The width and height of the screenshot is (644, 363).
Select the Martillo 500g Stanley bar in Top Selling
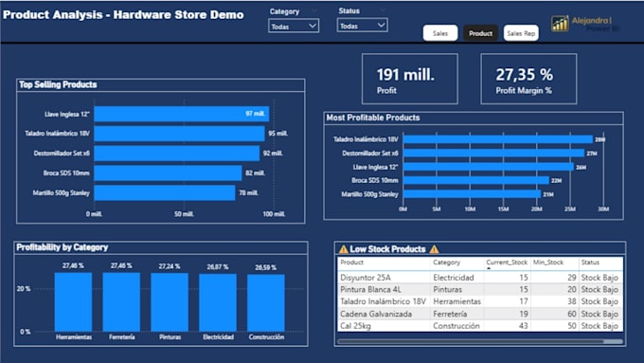165,192
